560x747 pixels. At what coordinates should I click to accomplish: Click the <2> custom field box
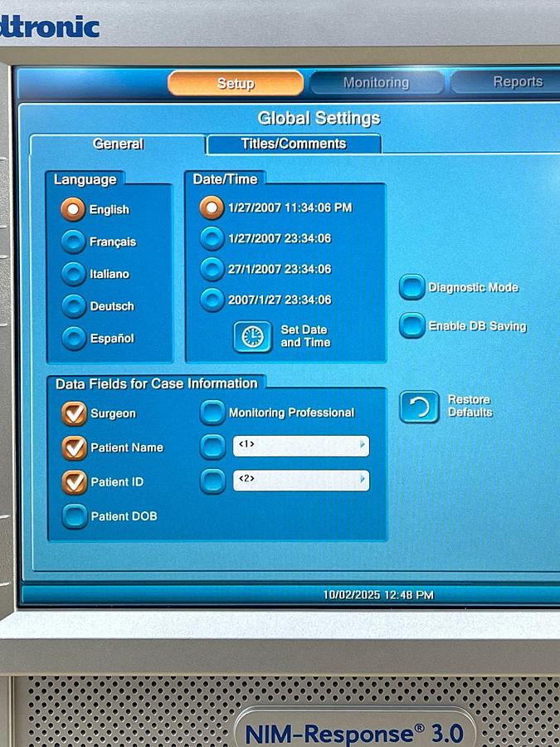(301, 481)
